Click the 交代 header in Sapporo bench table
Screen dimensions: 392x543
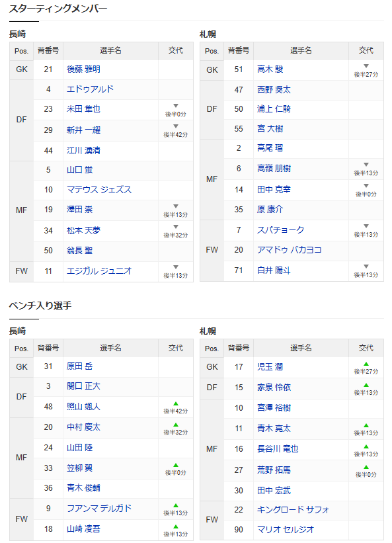tap(366, 348)
